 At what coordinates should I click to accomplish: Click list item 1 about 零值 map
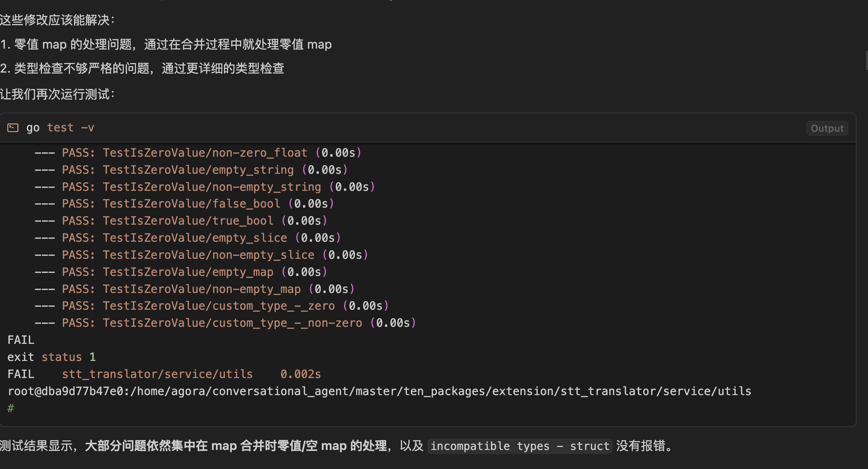click(x=166, y=45)
